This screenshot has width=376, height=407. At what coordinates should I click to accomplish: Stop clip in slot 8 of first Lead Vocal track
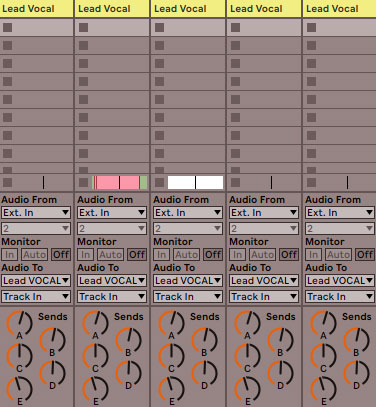click(x=7, y=153)
